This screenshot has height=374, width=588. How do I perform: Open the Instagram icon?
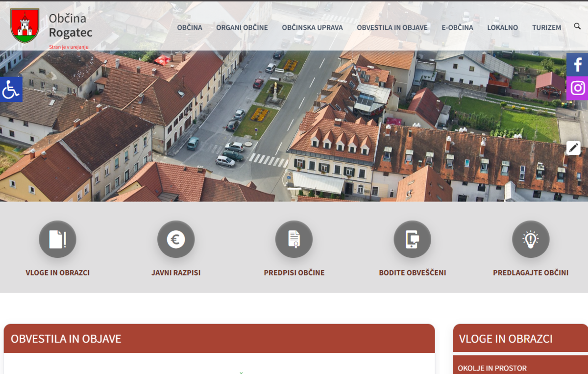577,88
